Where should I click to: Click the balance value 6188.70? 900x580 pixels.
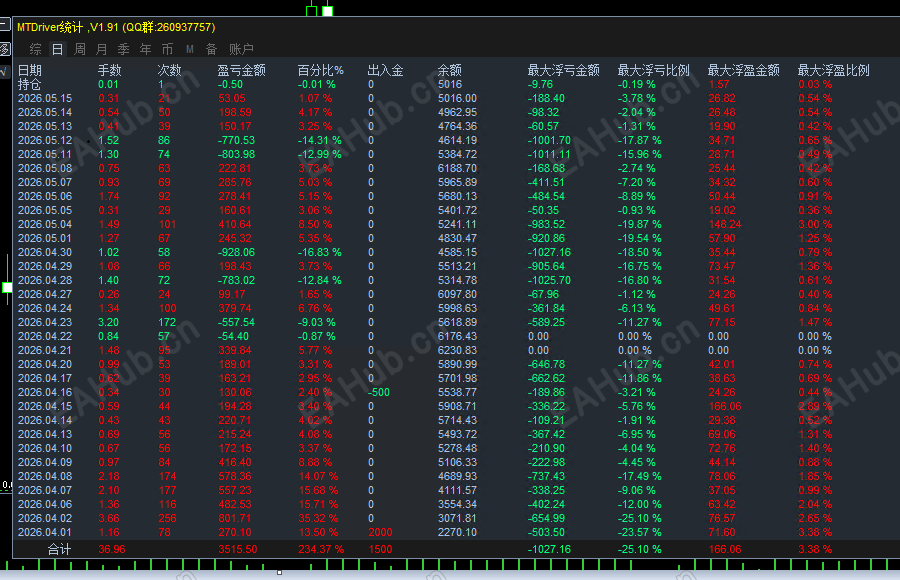click(457, 168)
